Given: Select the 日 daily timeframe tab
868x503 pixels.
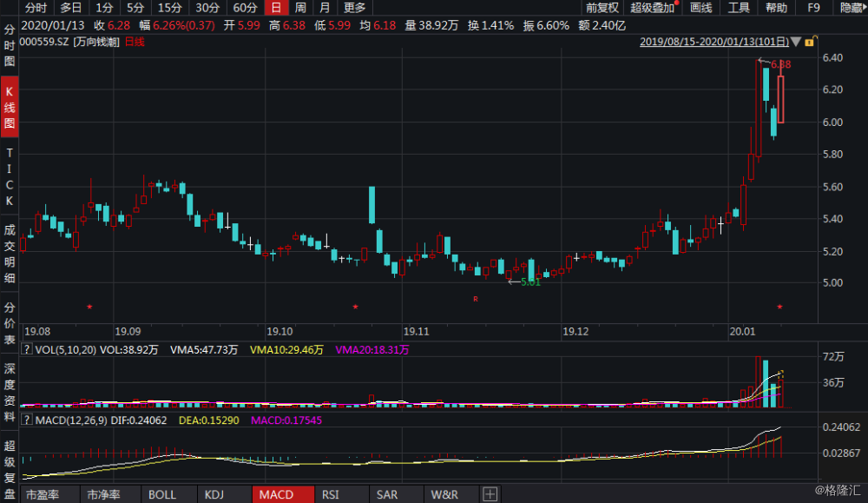Looking at the screenshot, I should click(x=276, y=8).
